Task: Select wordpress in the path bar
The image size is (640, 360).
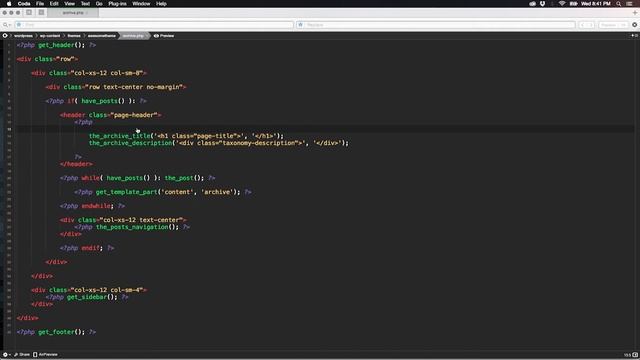Action: point(23,36)
